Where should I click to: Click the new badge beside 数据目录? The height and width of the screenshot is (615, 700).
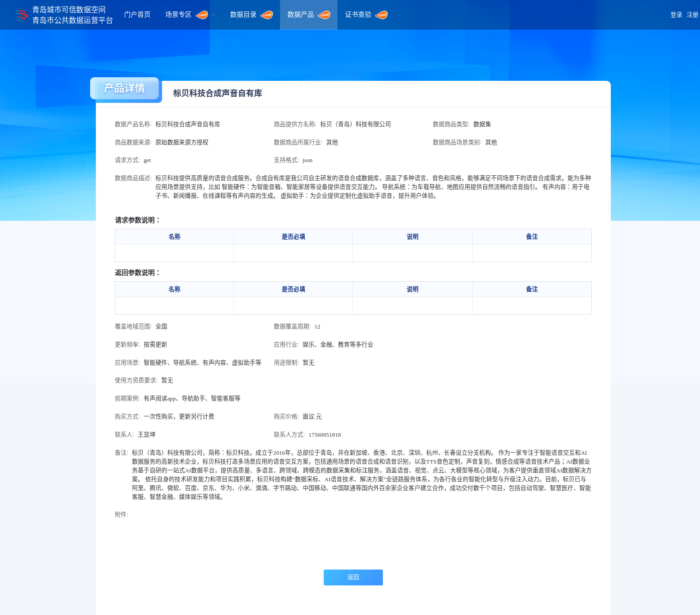coord(267,15)
